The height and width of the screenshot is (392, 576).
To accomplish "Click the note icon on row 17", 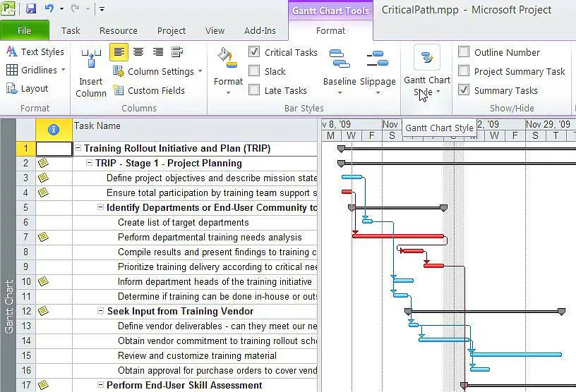I will [43, 385].
